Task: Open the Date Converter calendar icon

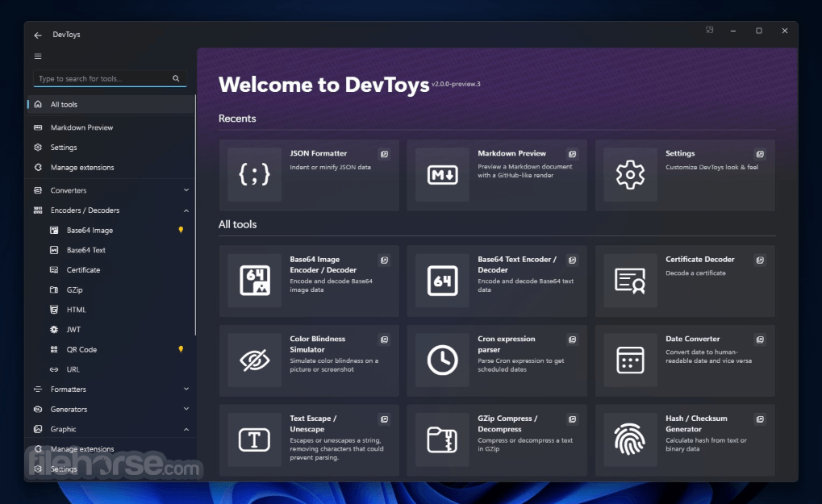Action: click(x=630, y=360)
